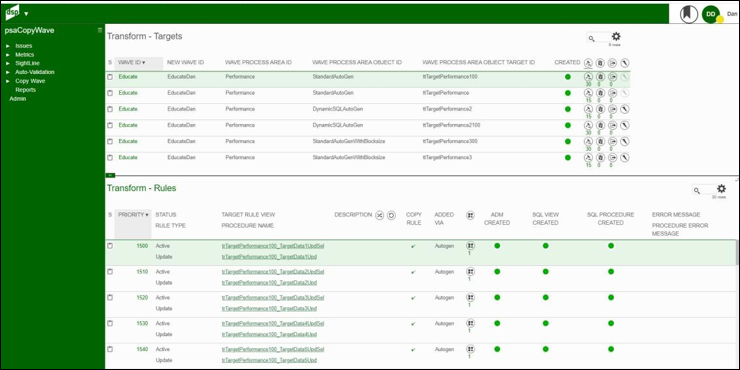Open the Transform - Targets settings gear
740x370 pixels.
(616, 36)
